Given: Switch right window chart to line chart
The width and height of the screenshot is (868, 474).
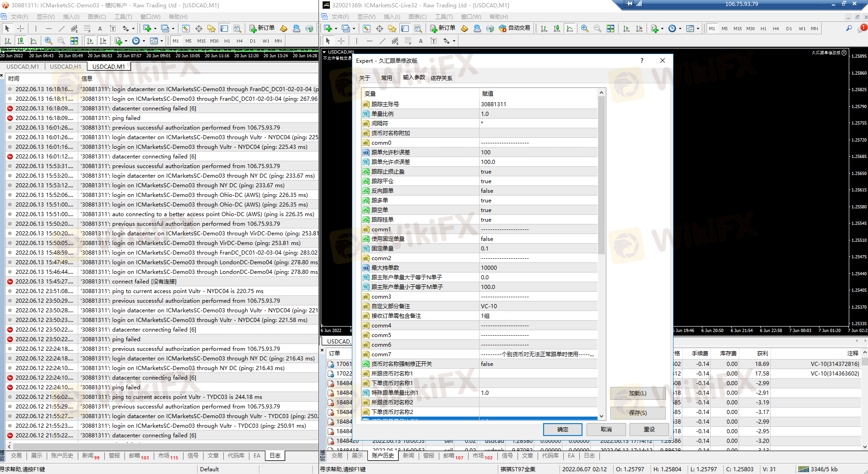Looking at the screenshot, I should click(x=570, y=28).
